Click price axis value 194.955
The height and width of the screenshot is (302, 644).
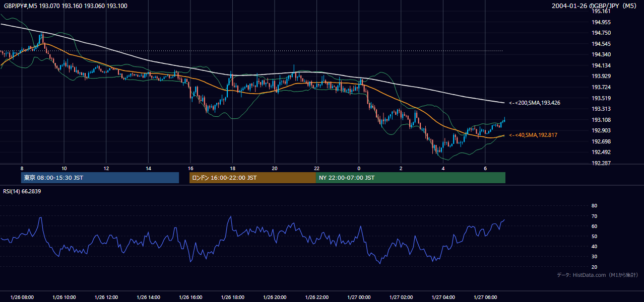pos(601,22)
